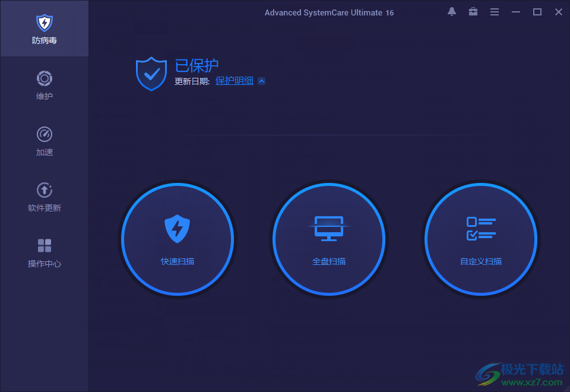Open the hamburger main menu
Viewport: 570px width, 392px height.
[x=495, y=11]
